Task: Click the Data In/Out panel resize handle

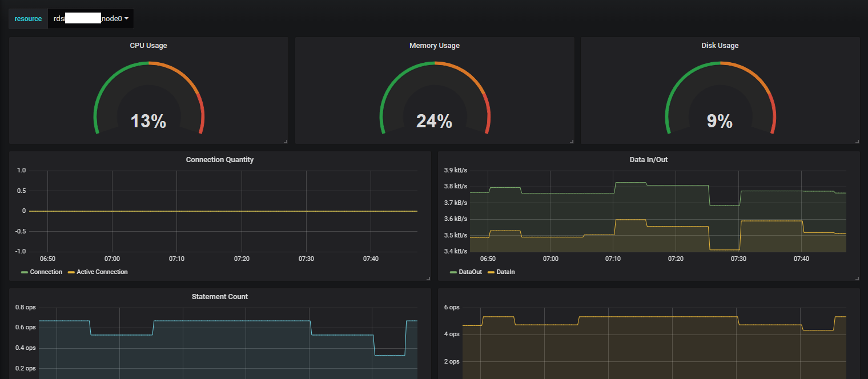Action: tap(857, 278)
